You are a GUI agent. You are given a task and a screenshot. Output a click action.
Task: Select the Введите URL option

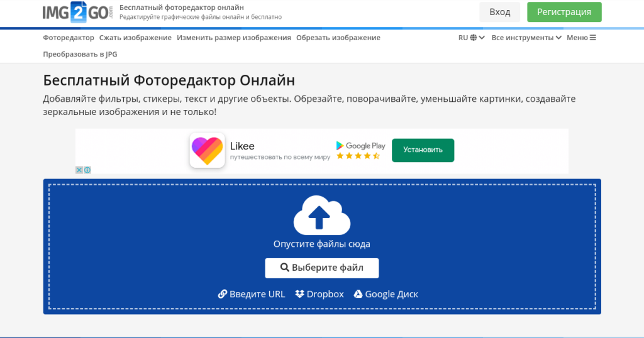click(252, 294)
